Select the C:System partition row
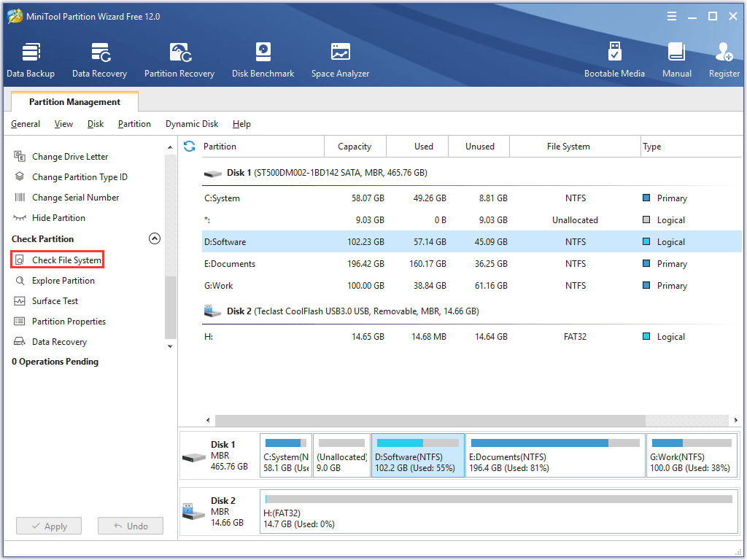 (x=472, y=198)
